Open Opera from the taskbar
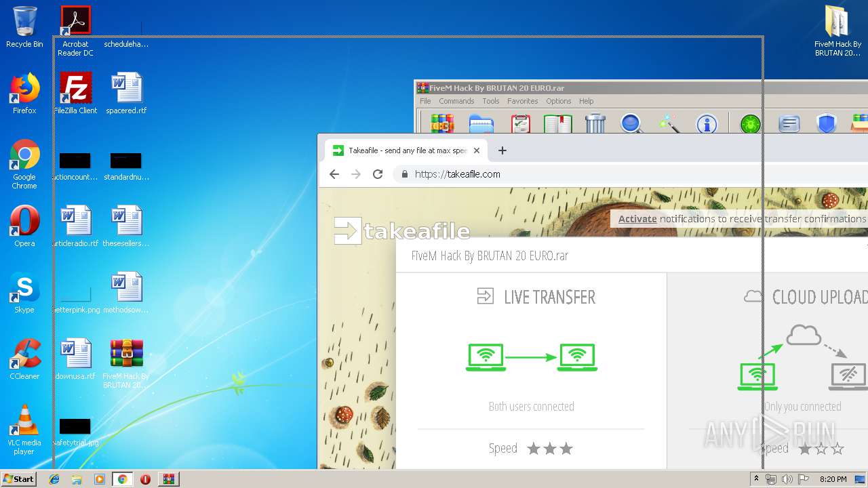The width and height of the screenshot is (868, 488). (145, 479)
